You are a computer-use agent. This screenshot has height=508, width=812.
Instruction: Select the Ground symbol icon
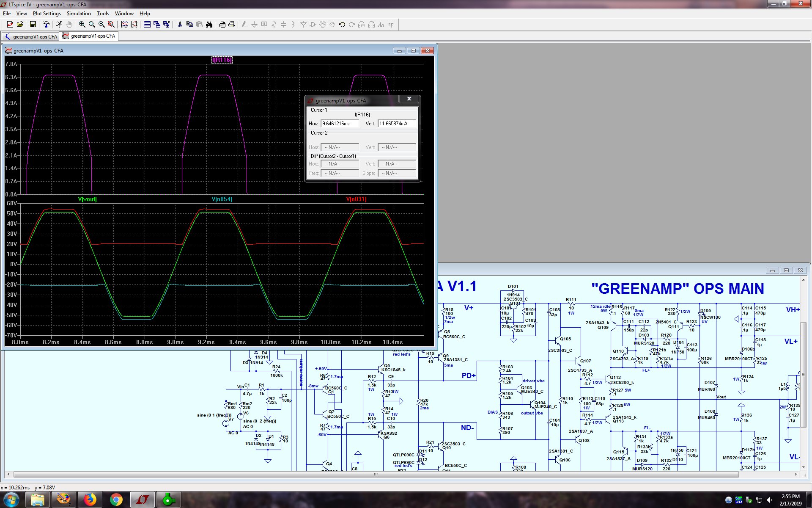click(x=255, y=25)
